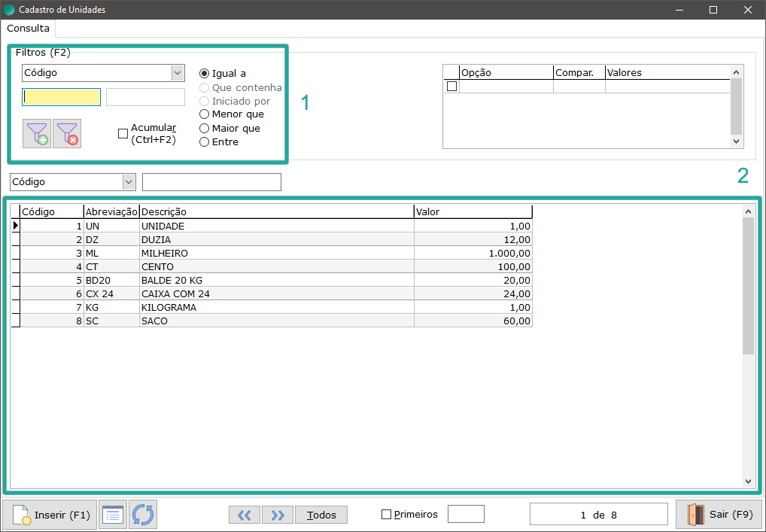
Task: Toggle the Primeiros checkbox
Action: point(387,515)
